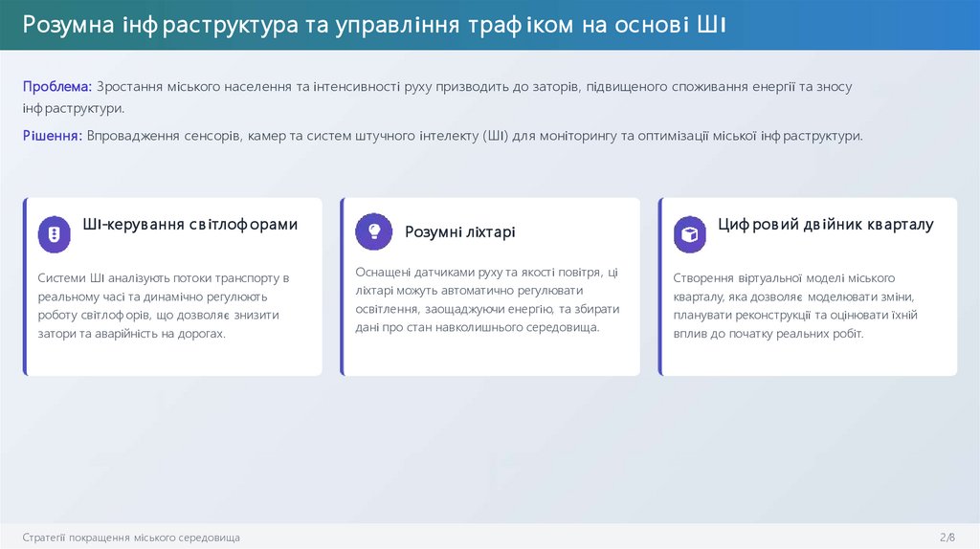Click the solution sentence 'Впровадження сенсорів, камер'
The image size is (980, 549).
[x=475, y=136]
